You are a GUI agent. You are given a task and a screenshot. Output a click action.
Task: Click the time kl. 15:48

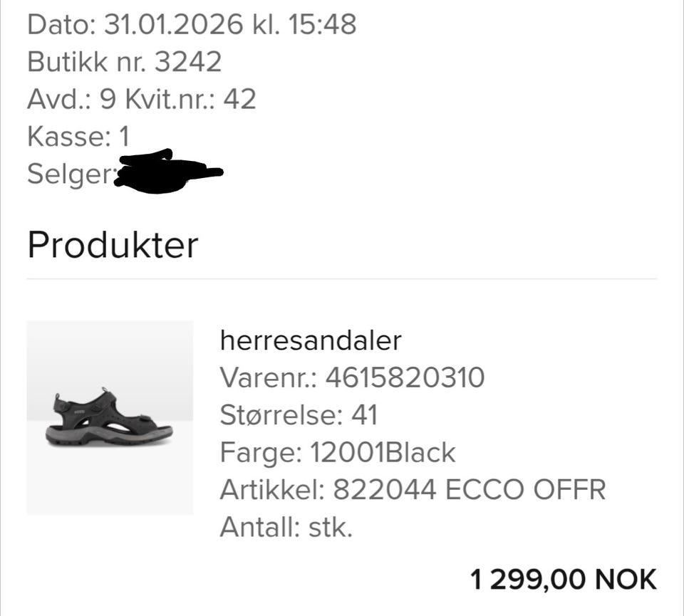tap(304, 24)
